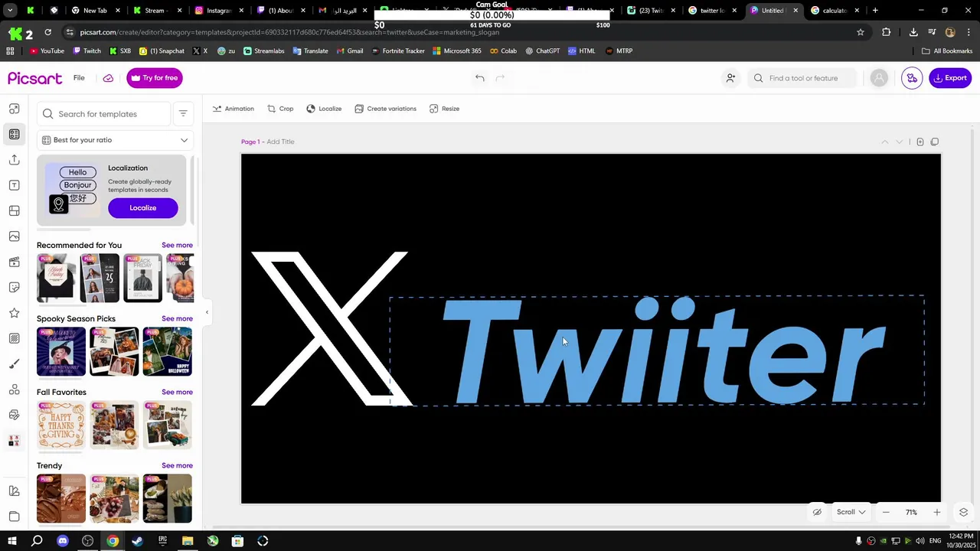Expand the Best for your ratio dropdown

pyautogui.click(x=115, y=140)
